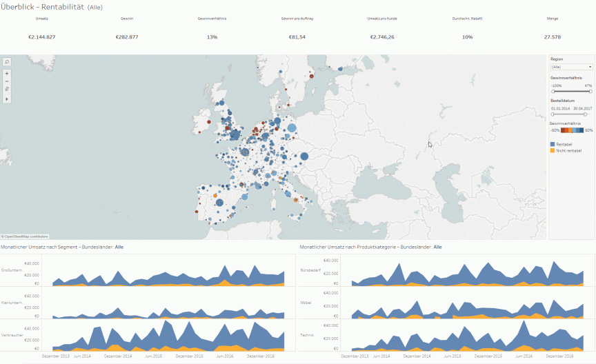The width and height of the screenshot is (596, 364).
Task: Click the Durchschn. Rabatt value 10%
Action: click(x=467, y=37)
